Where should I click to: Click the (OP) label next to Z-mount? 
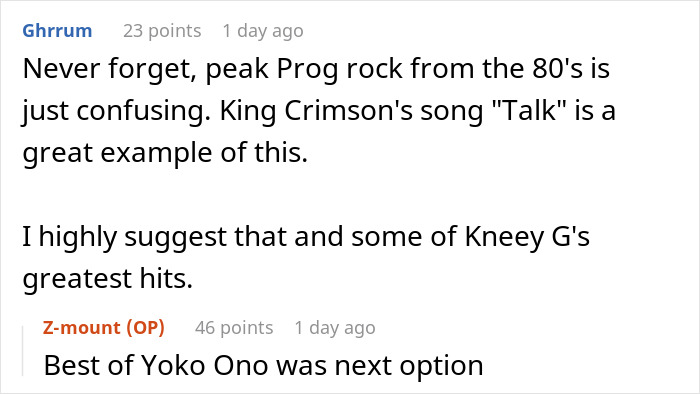(146, 328)
